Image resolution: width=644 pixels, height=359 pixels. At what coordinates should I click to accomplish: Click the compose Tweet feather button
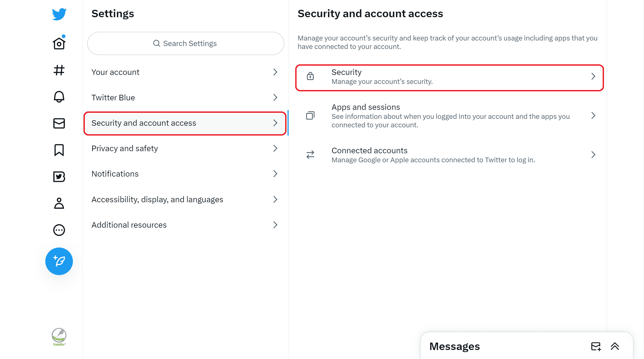click(x=59, y=261)
